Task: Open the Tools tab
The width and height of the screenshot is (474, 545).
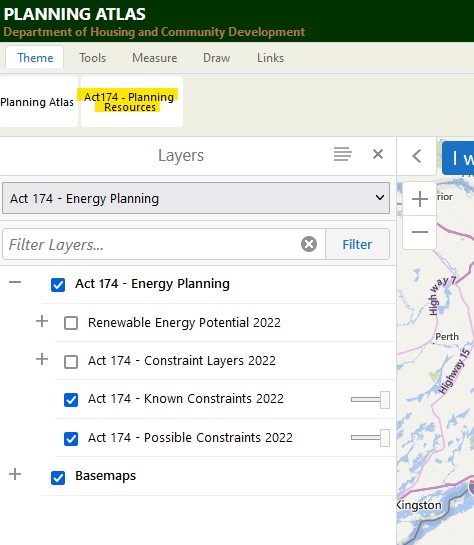Action: pyautogui.click(x=92, y=58)
